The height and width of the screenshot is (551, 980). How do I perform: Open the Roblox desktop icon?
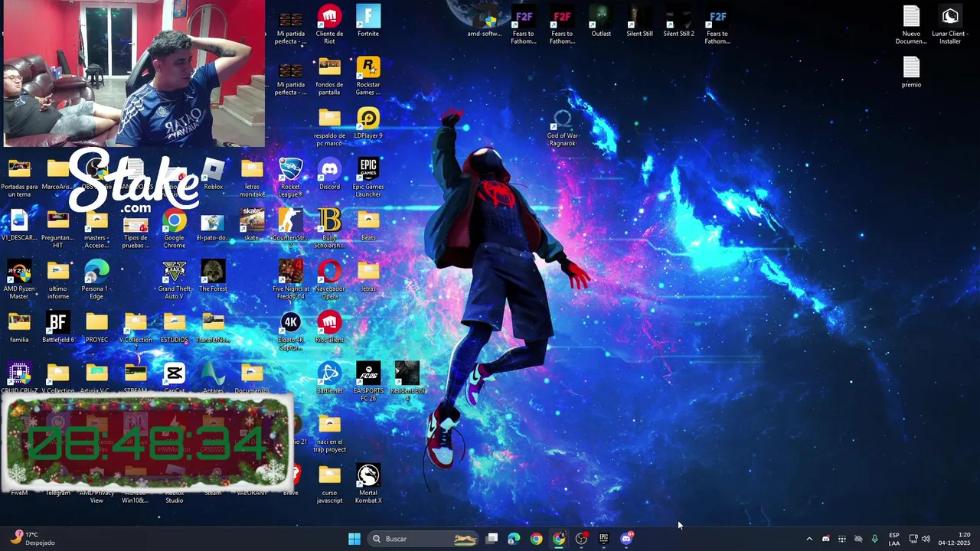[x=213, y=174]
